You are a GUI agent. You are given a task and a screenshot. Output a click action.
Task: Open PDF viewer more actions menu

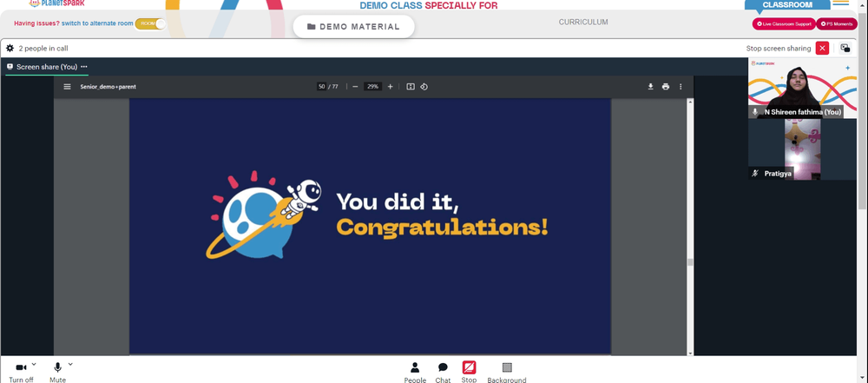tap(681, 87)
